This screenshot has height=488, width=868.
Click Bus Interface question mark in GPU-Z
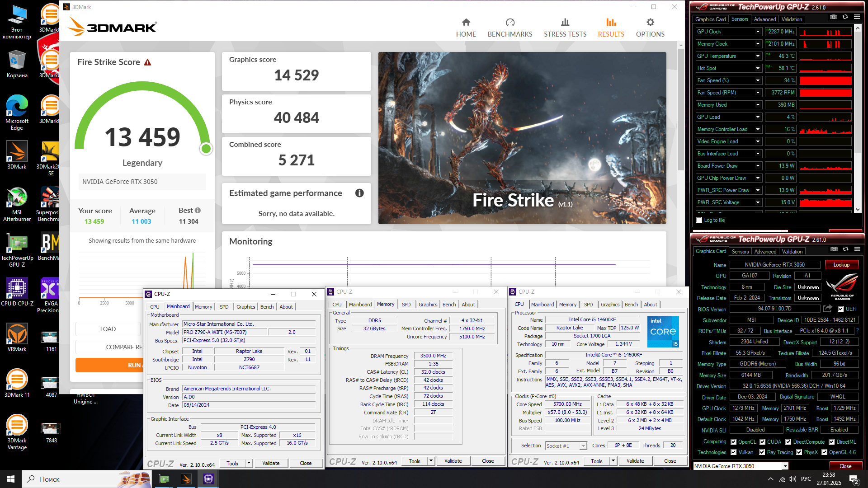tap(858, 331)
